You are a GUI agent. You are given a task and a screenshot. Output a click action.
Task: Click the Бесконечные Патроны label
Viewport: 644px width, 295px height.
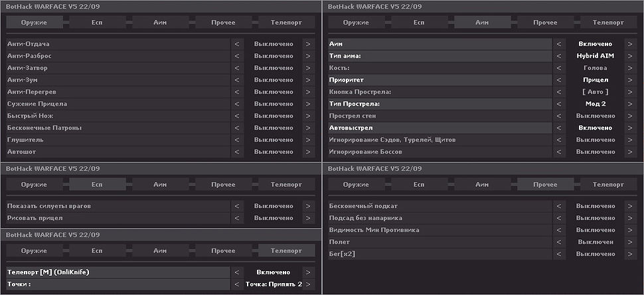point(44,128)
